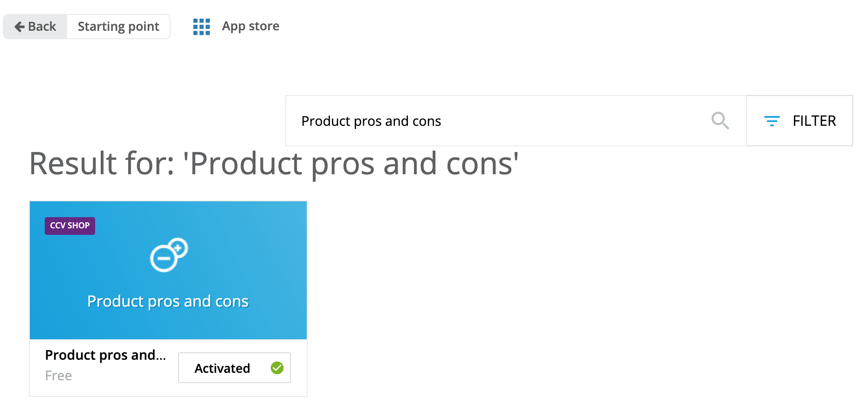Viewport: 868px width, 411px height.
Task: Click the magnifying glass search icon
Action: coord(720,121)
